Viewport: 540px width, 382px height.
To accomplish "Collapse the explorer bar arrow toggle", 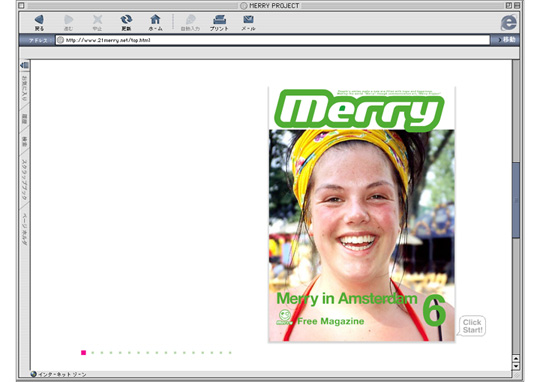I will click(x=24, y=65).
